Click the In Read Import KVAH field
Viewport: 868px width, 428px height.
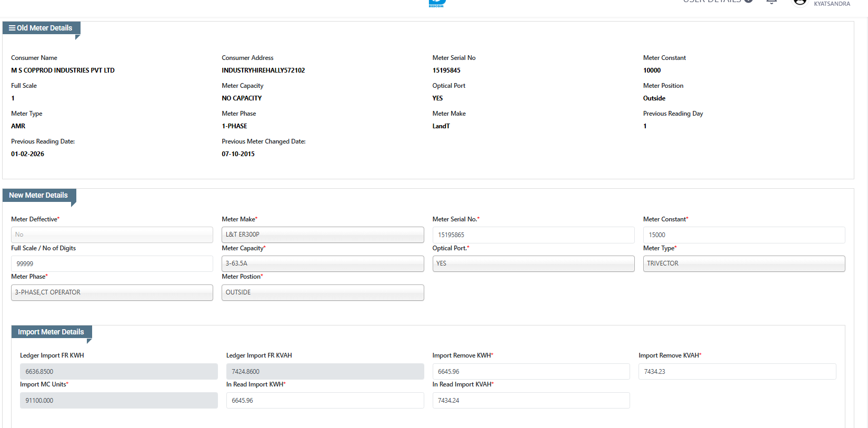point(531,400)
